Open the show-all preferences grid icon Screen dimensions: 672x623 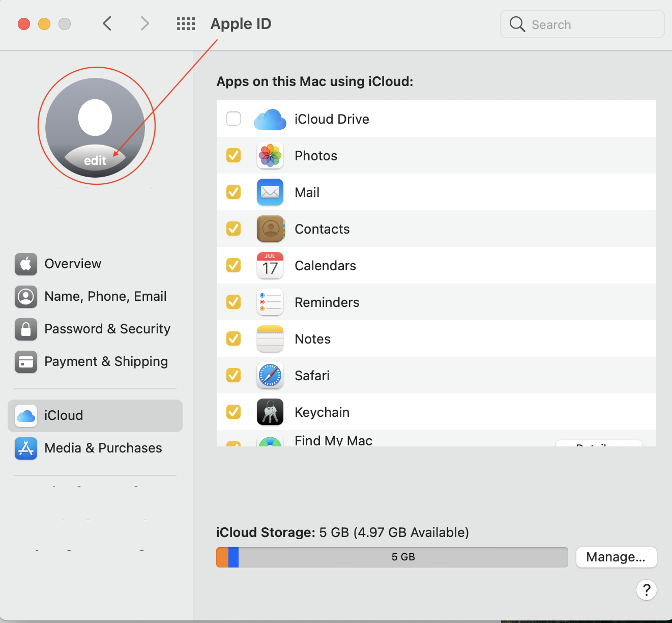pyautogui.click(x=186, y=23)
